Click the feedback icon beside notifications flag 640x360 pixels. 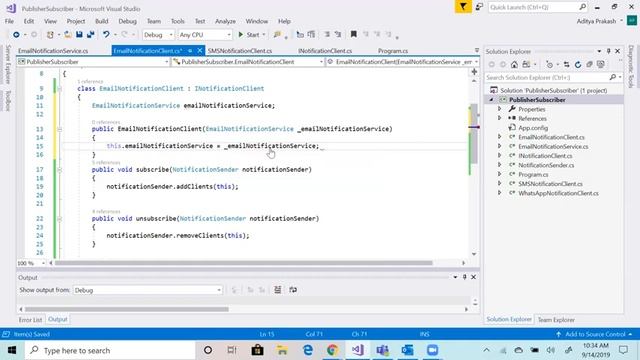pos(479,7)
